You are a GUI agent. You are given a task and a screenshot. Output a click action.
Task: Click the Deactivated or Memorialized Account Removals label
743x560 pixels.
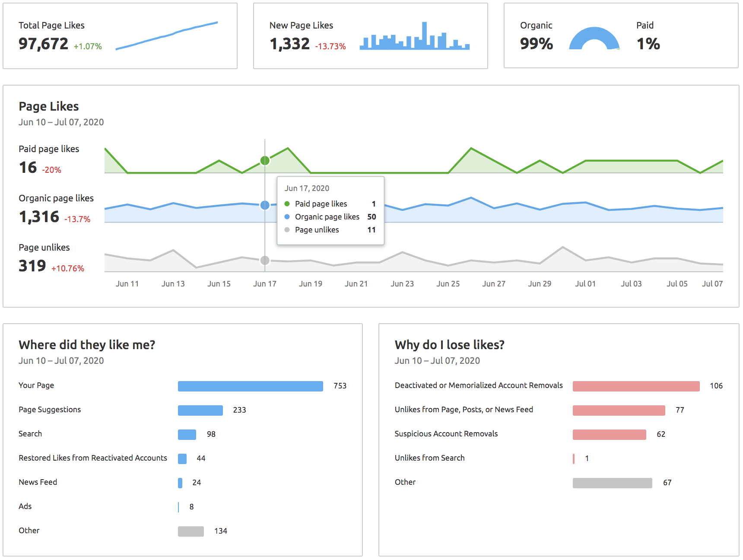click(x=479, y=385)
